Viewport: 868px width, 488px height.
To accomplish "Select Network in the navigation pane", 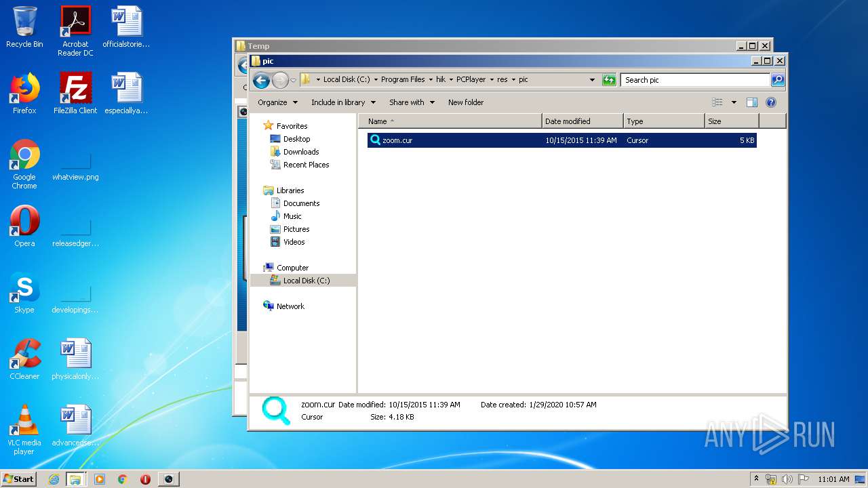I will (x=290, y=306).
